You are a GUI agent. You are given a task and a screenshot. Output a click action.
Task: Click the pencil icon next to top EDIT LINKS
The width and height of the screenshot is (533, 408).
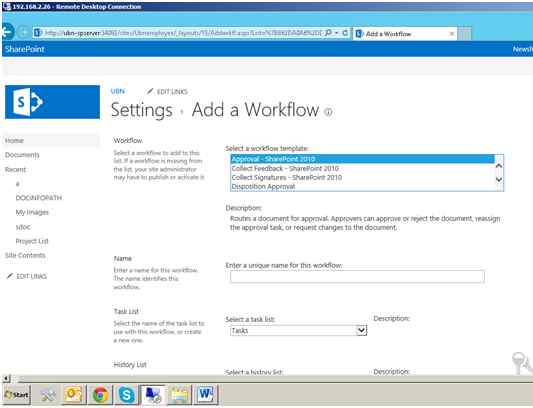[150, 91]
